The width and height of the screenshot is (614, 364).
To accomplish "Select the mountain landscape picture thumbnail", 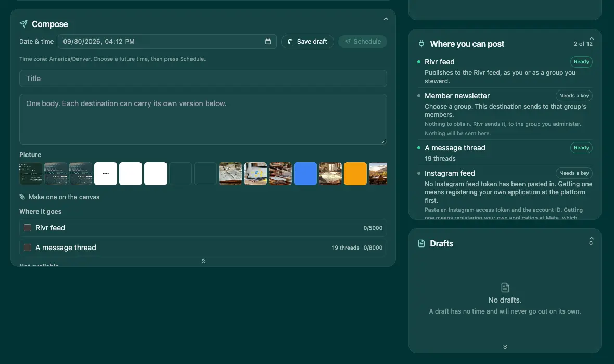I will tap(378, 174).
